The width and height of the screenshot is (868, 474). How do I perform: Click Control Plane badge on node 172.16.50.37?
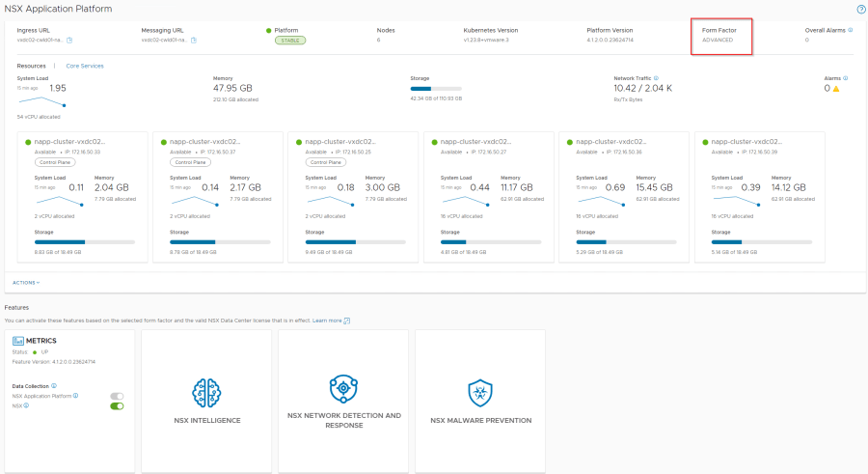[190, 162]
